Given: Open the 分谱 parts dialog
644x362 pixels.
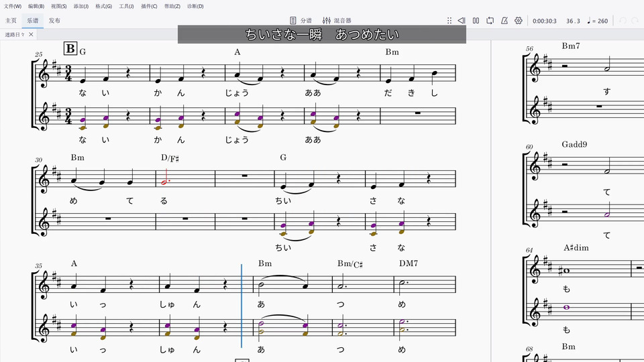Looking at the screenshot, I should tap(301, 21).
